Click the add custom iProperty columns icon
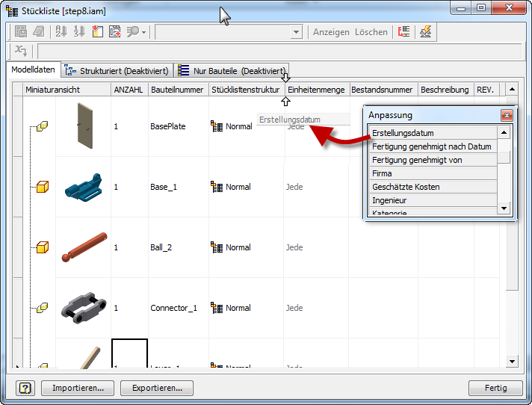 point(115,32)
